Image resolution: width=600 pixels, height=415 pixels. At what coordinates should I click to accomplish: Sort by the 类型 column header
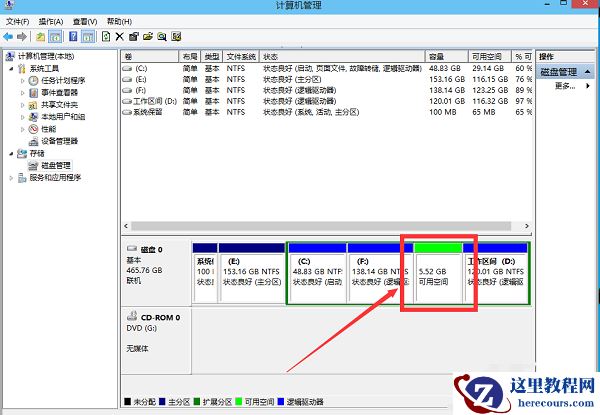pos(212,57)
